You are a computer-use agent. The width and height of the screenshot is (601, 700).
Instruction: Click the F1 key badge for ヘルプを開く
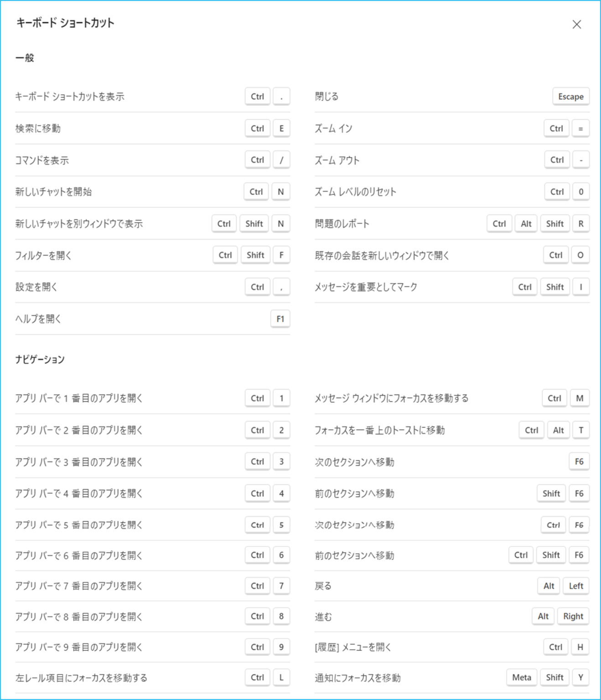click(280, 319)
